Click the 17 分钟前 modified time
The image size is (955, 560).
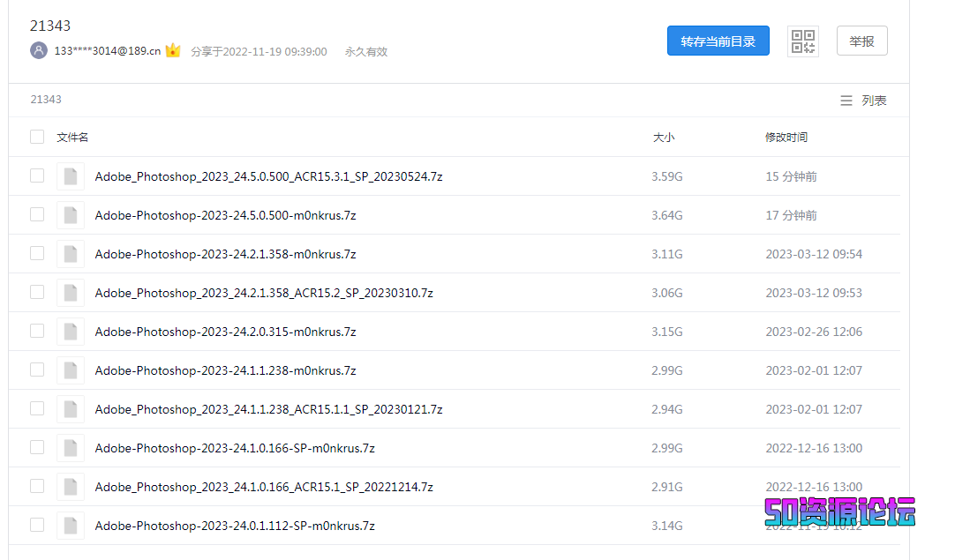point(791,215)
